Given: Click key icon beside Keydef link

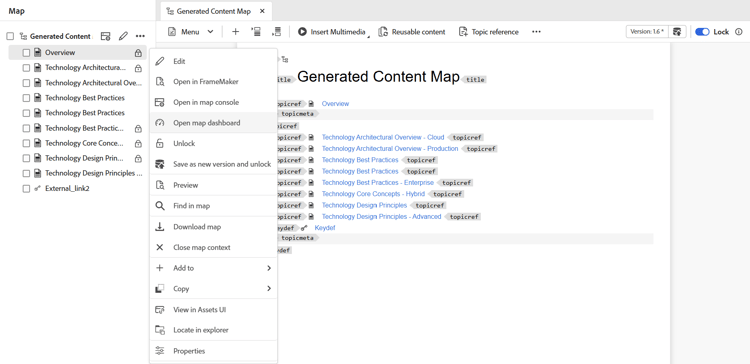Looking at the screenshot, I should [x=304, y=228].
